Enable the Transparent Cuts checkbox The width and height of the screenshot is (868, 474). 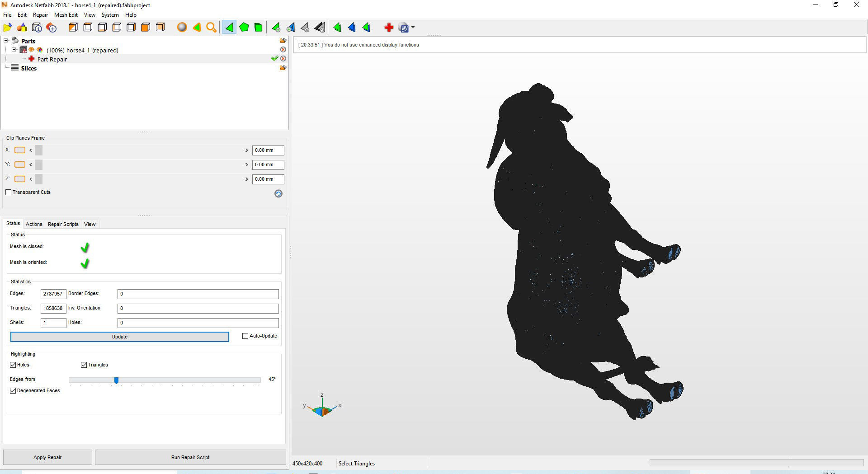pos(8,192)
